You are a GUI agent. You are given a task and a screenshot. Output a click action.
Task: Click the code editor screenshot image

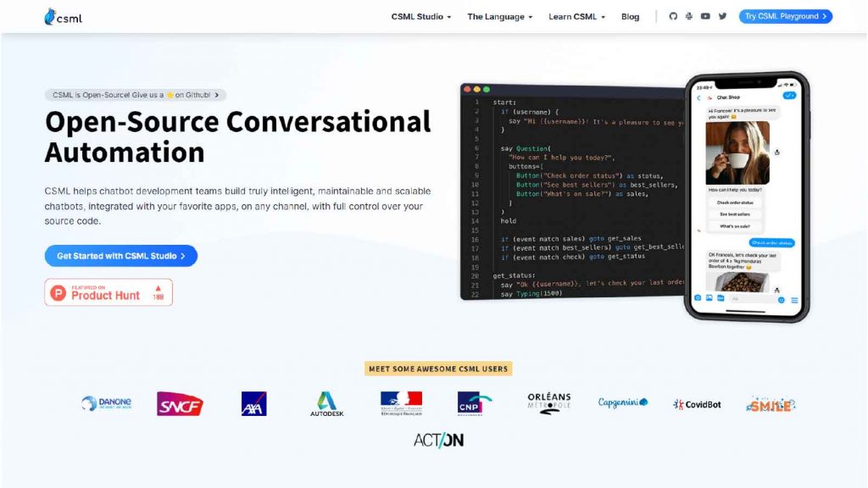(x=573, y=191)
